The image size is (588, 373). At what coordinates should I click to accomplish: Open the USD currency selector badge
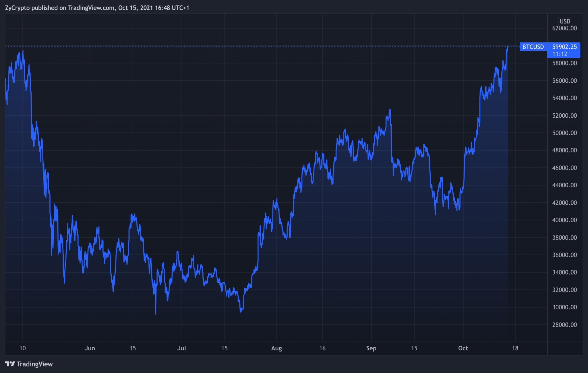[565, 21]
